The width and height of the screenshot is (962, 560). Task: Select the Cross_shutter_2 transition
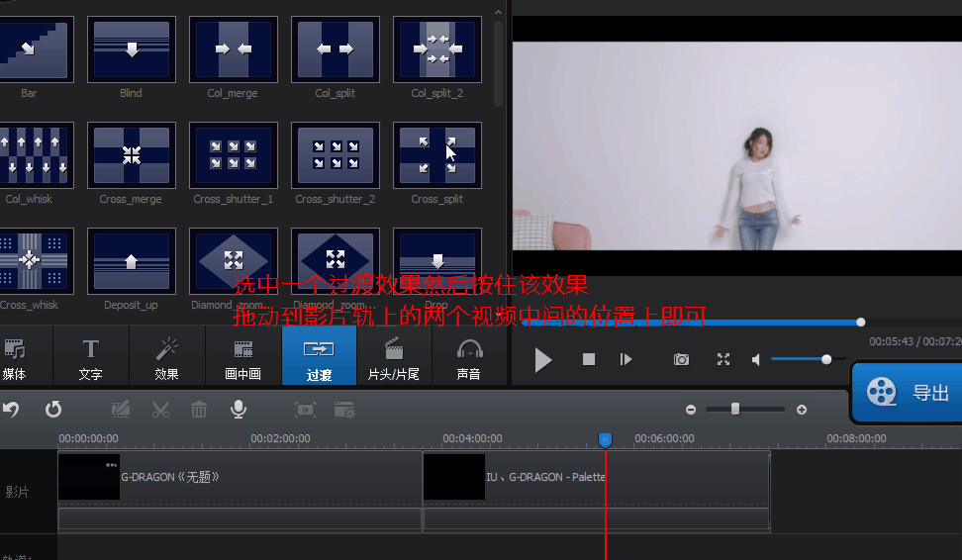point(335,155)
